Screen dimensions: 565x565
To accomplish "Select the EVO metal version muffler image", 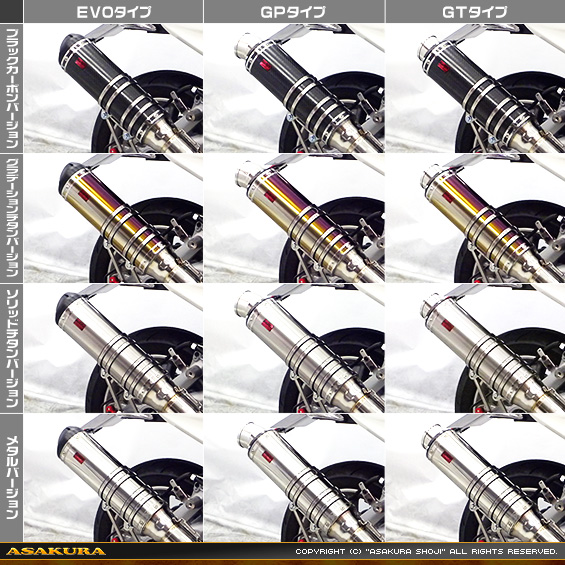I will point(114,478).
